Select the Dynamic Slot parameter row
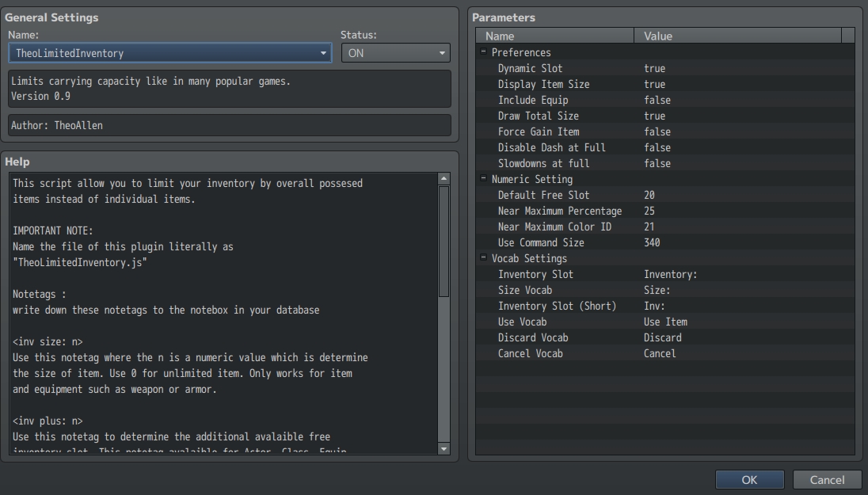Screen dimensions: 868x495 [664, 68]
